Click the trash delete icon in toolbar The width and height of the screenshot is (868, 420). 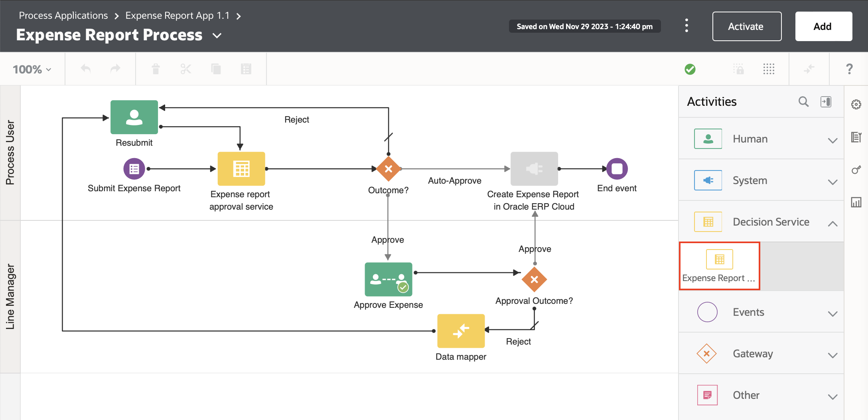(156, 69)
